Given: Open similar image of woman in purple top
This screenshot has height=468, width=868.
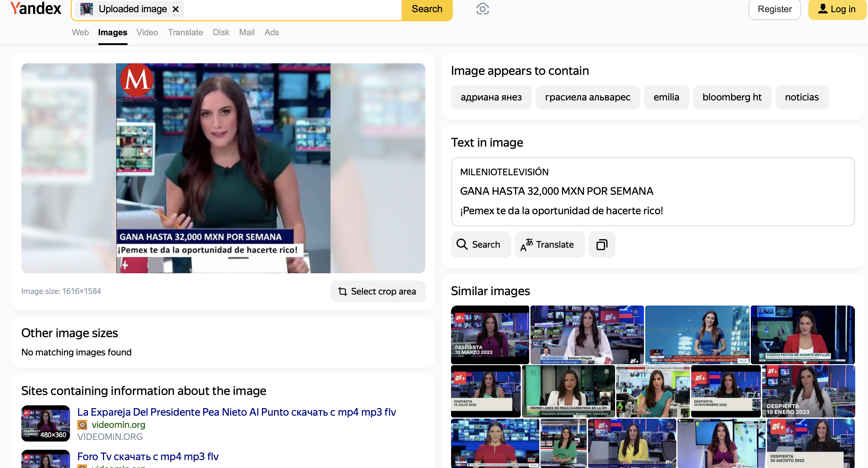Looking at the screenshot, I should (x=721, y=443).
